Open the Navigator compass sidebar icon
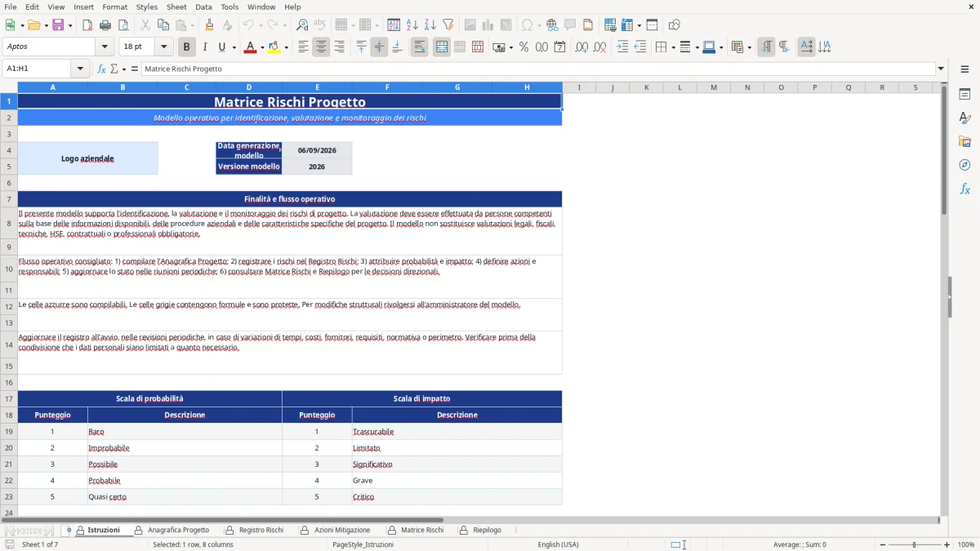The image size is (980, 551). coord(964,165)
